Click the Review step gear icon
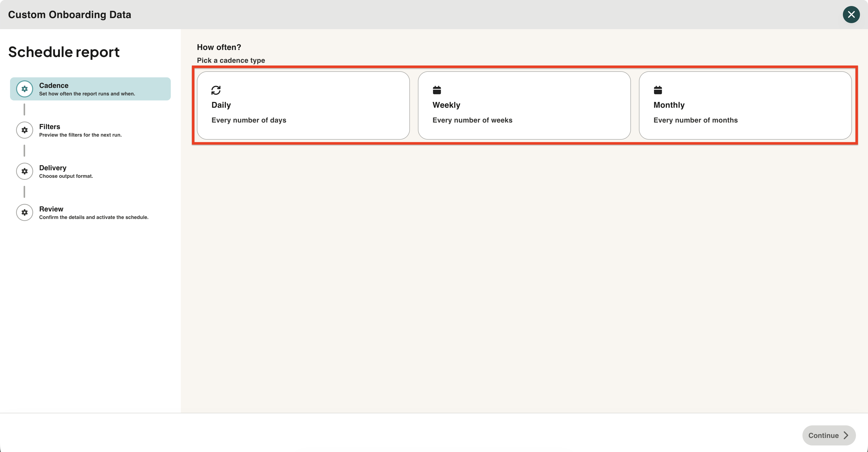This screenshot has width=868, height=452. coord(25,212)
